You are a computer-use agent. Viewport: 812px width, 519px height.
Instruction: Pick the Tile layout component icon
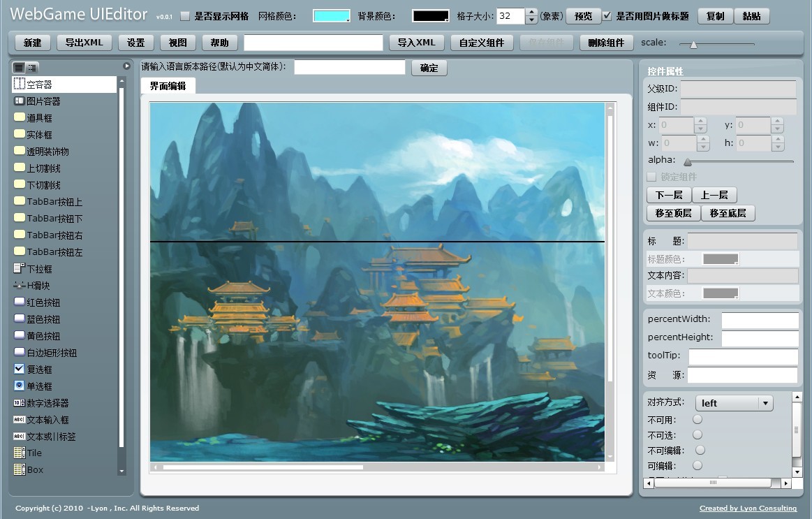pyautogui.click(x=19, y=453)
